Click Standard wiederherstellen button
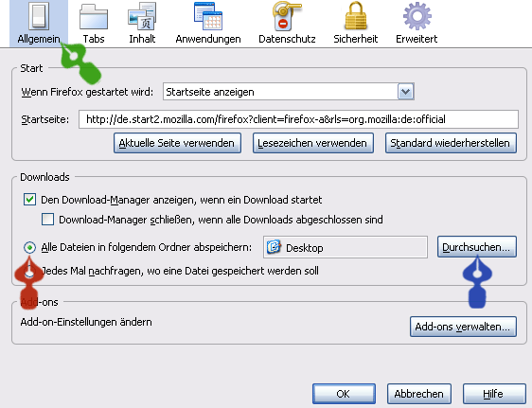Viewport: 532px width, 408px height. click(451, 143)
